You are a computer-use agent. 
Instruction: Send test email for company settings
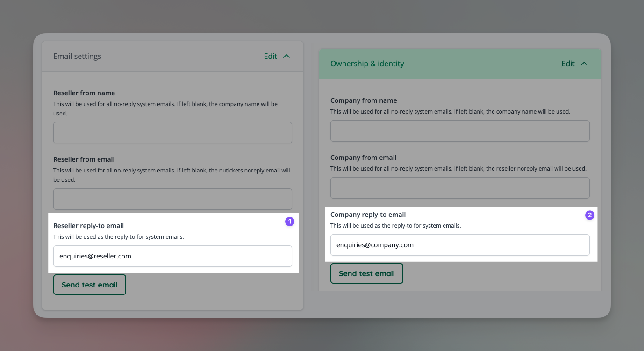[x=367, y=273]
